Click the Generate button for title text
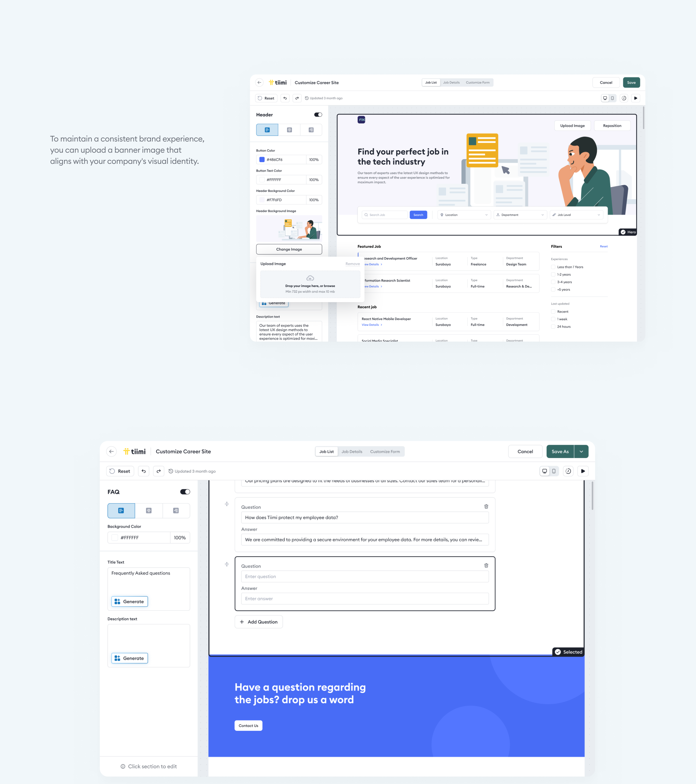Viewport: 696px width, 784px height. [x=129, y=601]
